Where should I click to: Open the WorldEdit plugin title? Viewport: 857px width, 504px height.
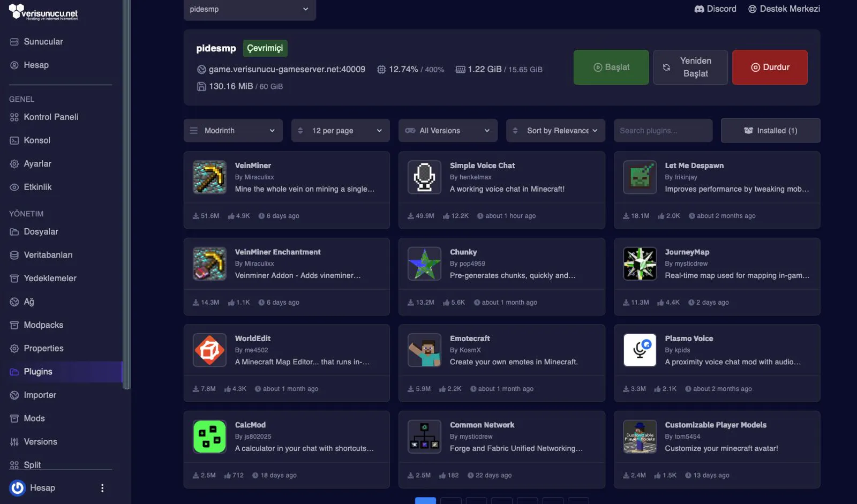point(253,338)
